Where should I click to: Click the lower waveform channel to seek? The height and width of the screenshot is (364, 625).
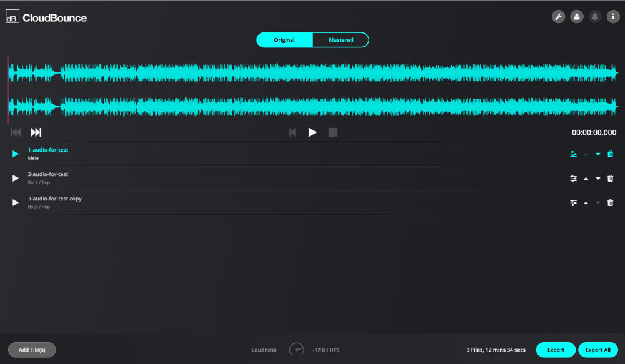[313, 106]
